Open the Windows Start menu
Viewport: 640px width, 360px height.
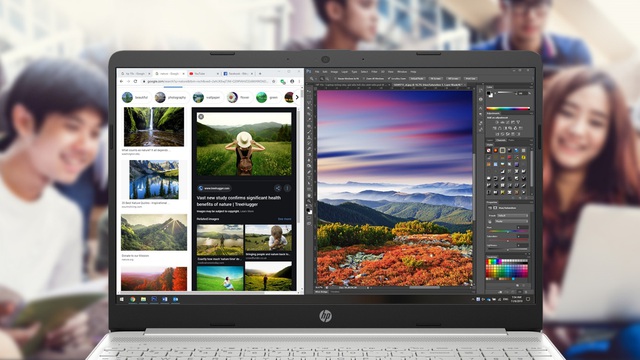[x=122, y=299]
